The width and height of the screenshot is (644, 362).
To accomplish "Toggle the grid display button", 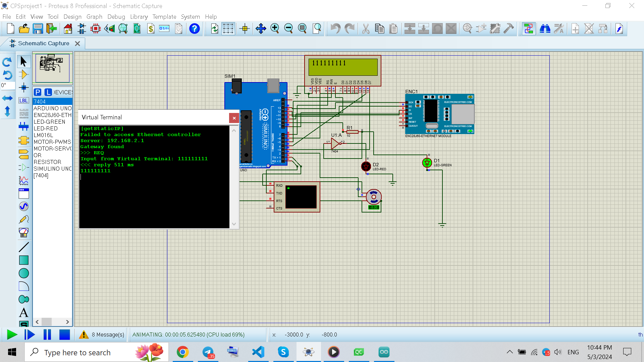I will [x=228, y=29].
